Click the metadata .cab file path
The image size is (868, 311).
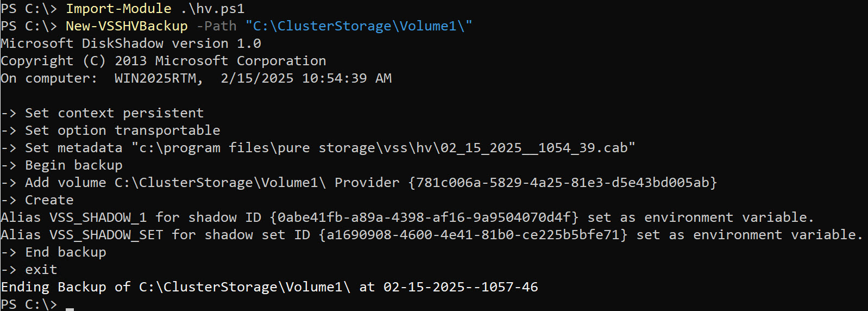pos(383,148)
